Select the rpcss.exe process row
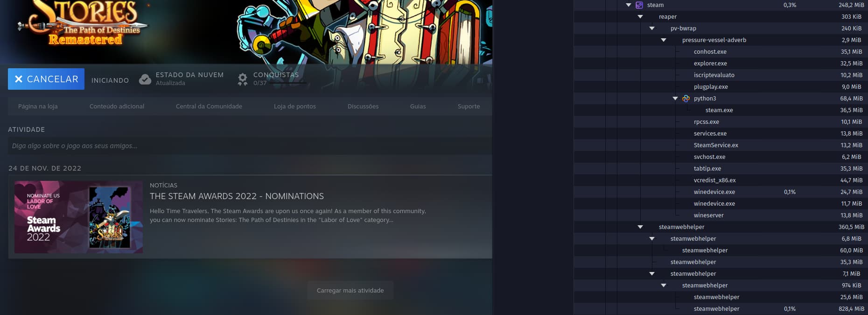This screenshot has width=868, height=315. tap(721, 122)
